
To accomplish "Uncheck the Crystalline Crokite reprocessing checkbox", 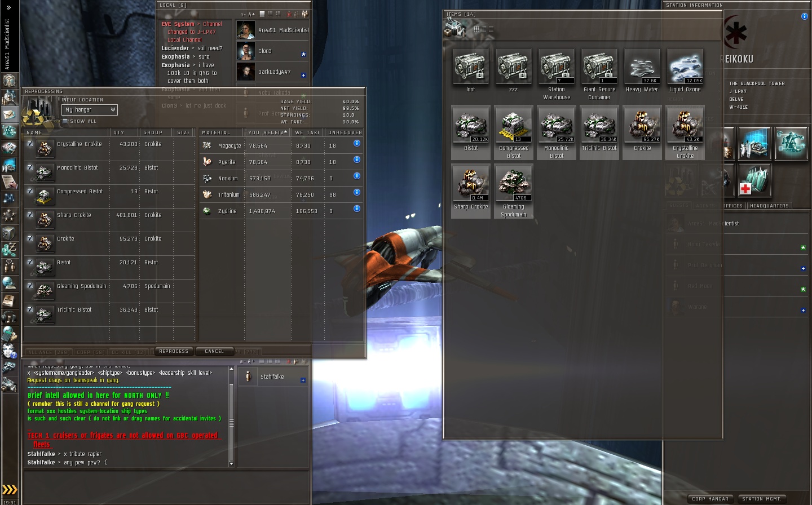I will coord(30,144).
